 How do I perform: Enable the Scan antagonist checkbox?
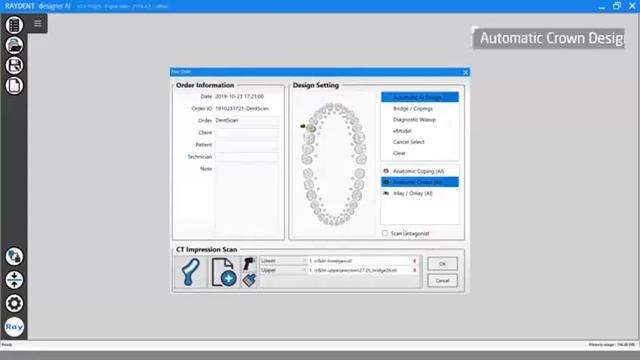pos(384,233)
